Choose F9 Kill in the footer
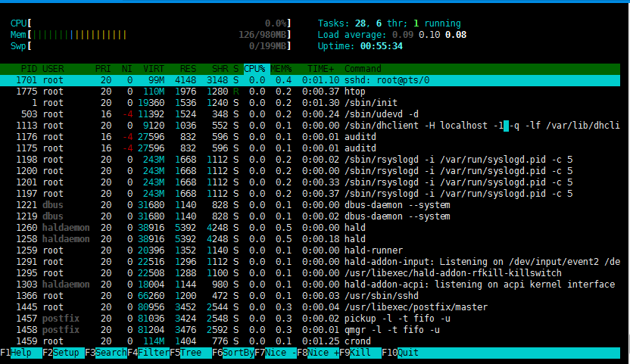The width and height of the screenshot is (630, 364). click(360, 353)
